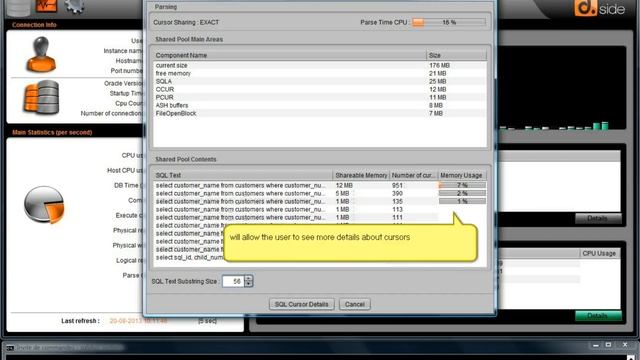Click 'Main Statistics (per second)' panel heading
Viewport: 640px width, 360px height.
52,132
